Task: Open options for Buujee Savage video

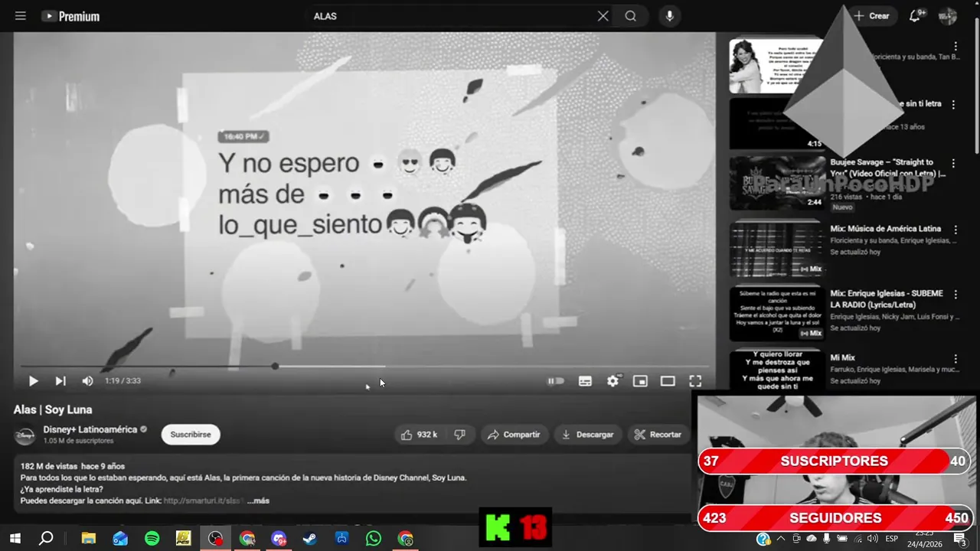Action: click(954, 164)
